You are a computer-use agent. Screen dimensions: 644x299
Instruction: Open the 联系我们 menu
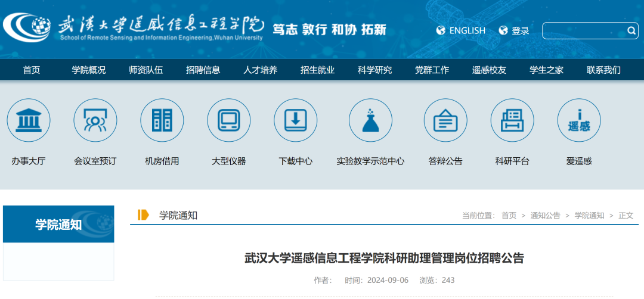[x=603, y=70]
